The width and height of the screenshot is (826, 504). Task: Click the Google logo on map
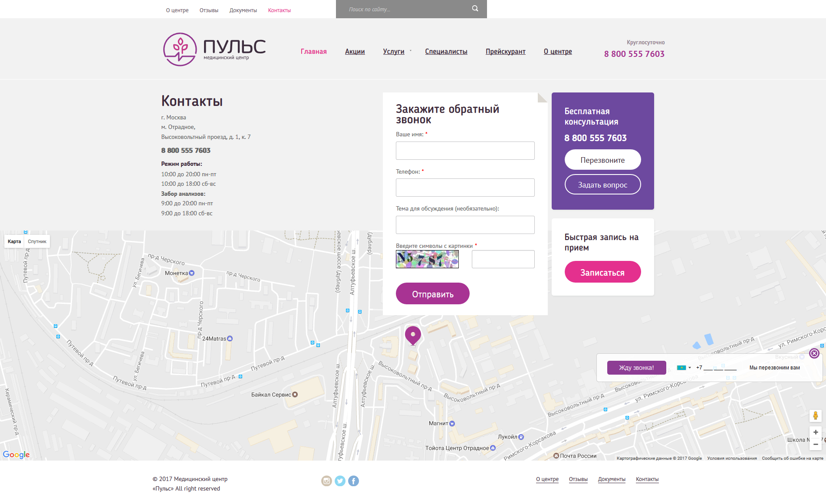[x=16, y=455]
